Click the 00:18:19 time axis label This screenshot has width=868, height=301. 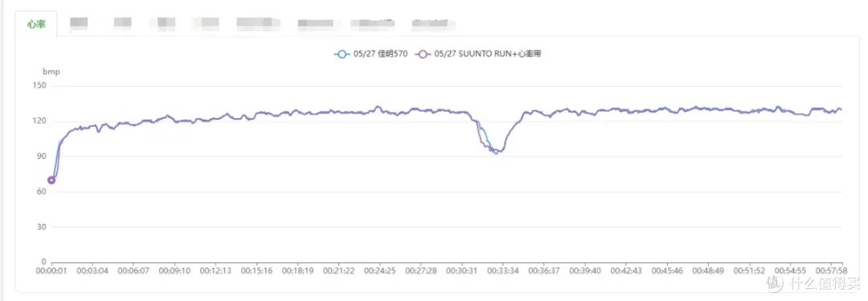click(x=298, y=271)
